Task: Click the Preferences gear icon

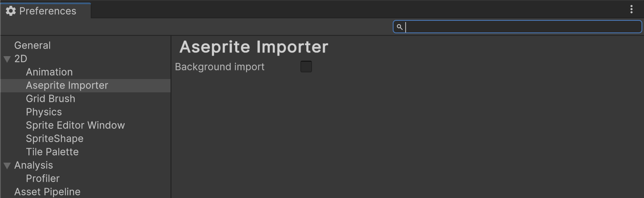Action: [11, 11]
